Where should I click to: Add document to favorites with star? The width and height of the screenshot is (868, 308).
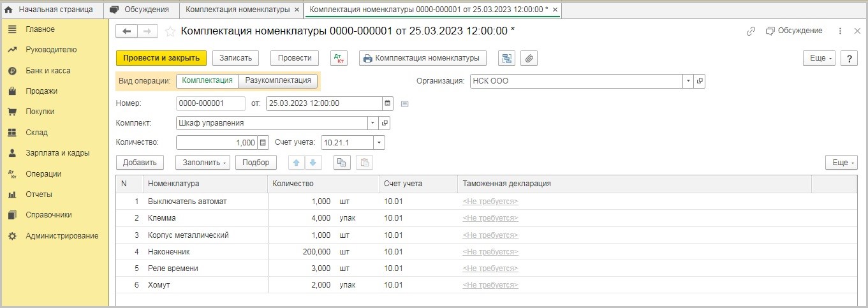tap(170, 31)
